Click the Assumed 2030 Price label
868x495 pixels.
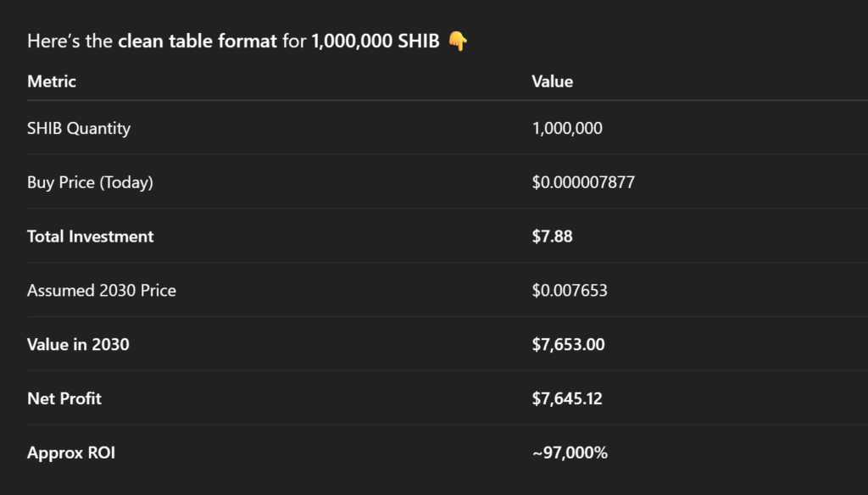tap(102, 291)
